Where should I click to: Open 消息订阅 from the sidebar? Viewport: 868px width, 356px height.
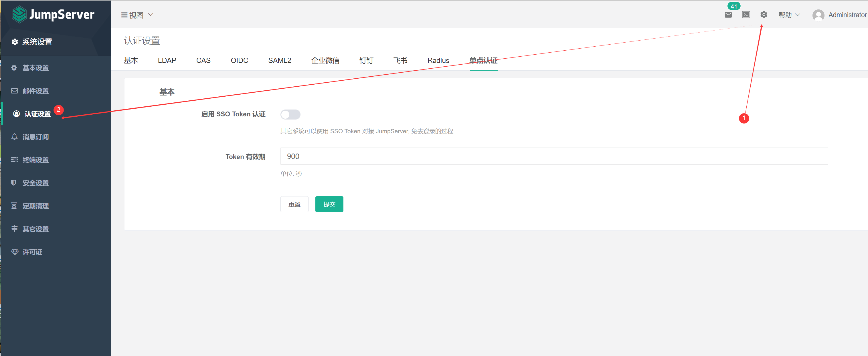click(x=35, y=137)
